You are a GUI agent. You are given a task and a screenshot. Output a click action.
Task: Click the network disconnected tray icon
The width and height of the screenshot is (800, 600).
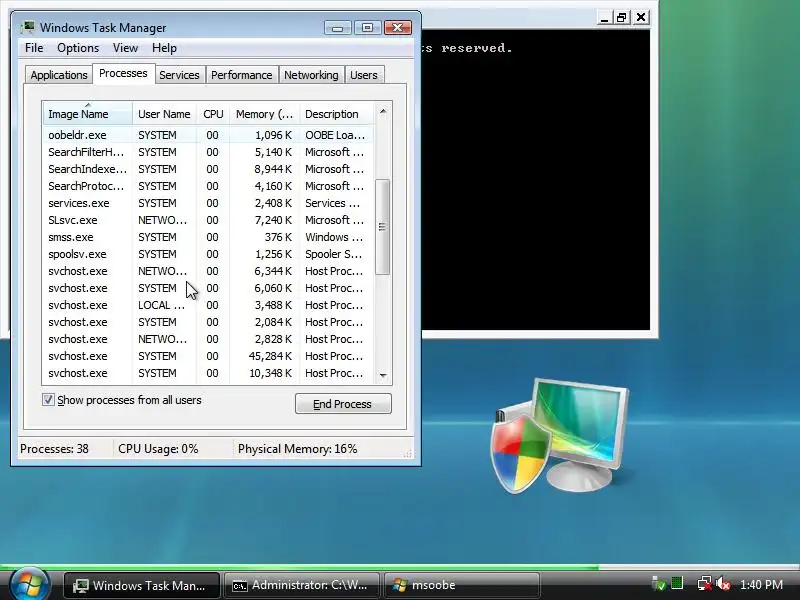pos(705,584)
